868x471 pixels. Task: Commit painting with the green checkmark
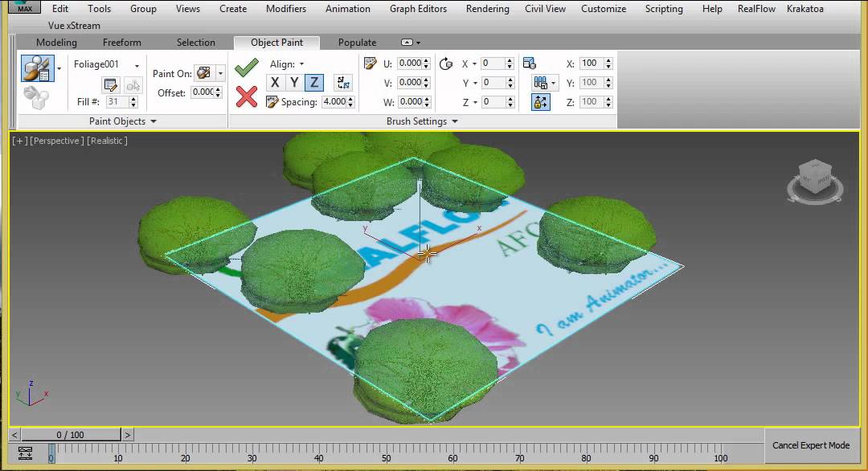(247, 67)
